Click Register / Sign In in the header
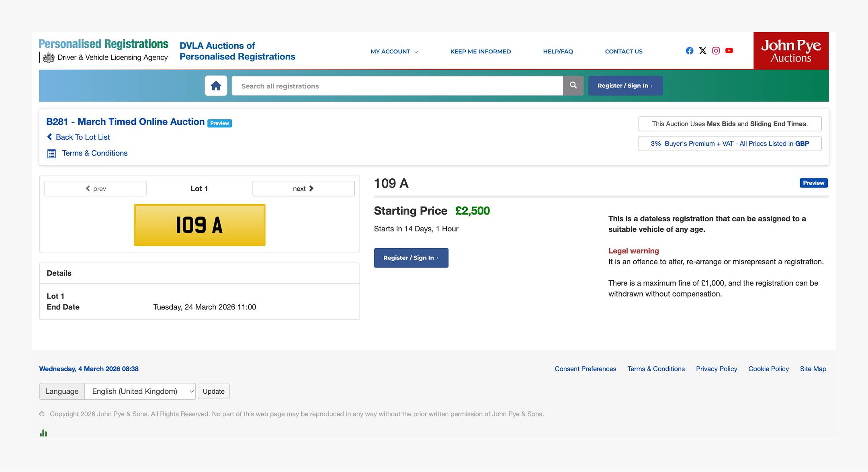This screenshot has height=472, width=868. (x=625, y=86)
